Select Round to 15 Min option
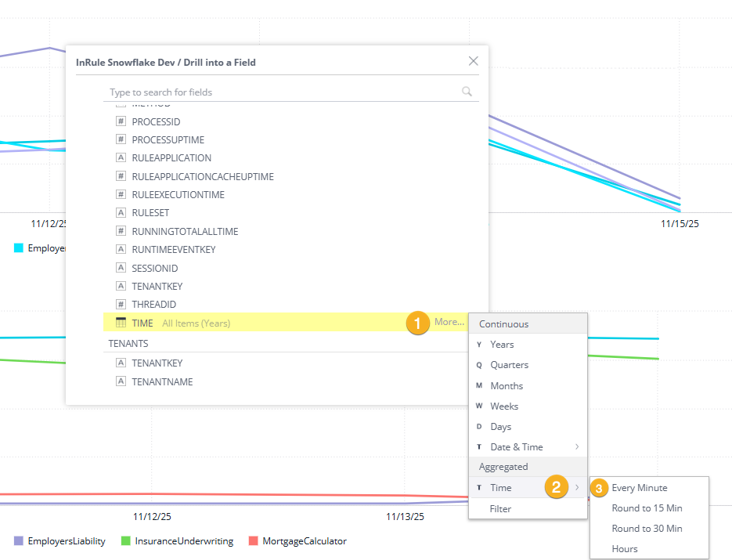The image size is (732, 560). pos(647,508)
